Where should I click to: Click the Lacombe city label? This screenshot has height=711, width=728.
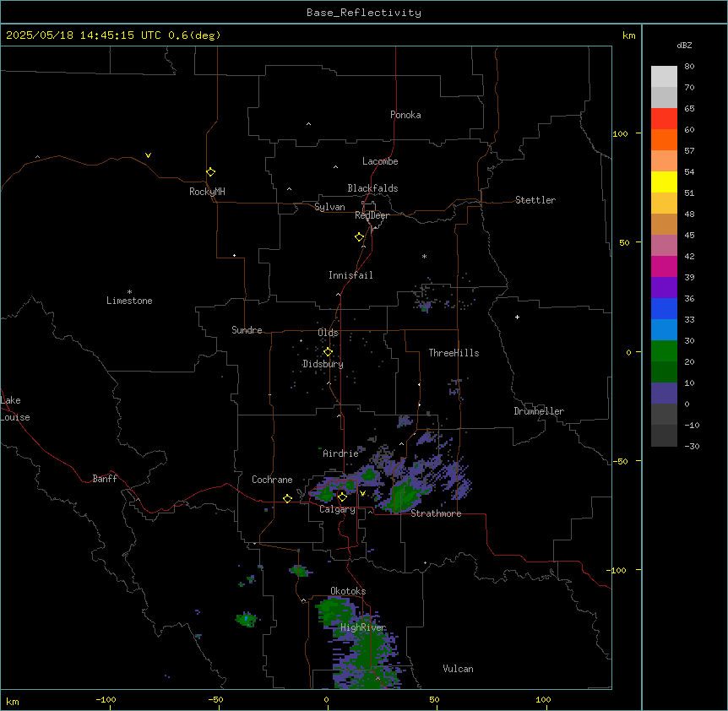pos(380,161)
